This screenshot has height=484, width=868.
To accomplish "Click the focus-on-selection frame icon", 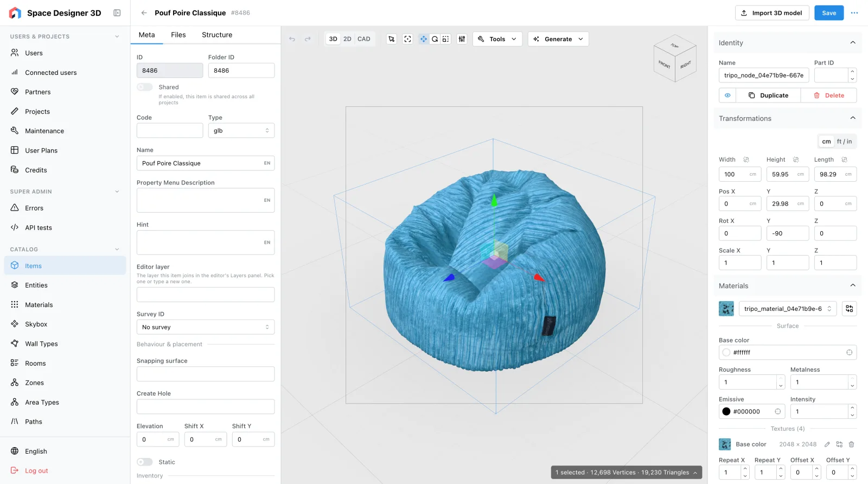I will [408, 39].
